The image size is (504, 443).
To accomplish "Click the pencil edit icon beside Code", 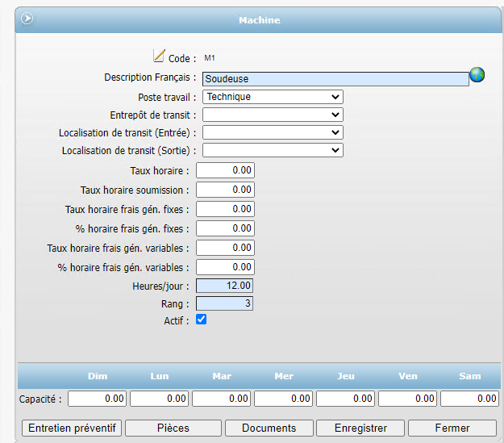I will (x=159, y=56).
